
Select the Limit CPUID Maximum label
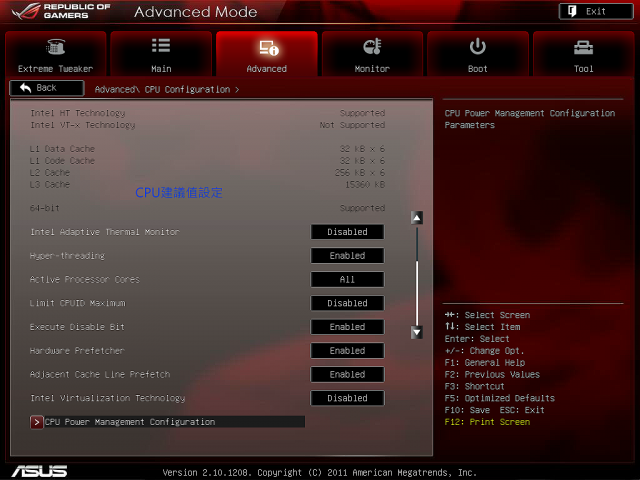point(78,303)
